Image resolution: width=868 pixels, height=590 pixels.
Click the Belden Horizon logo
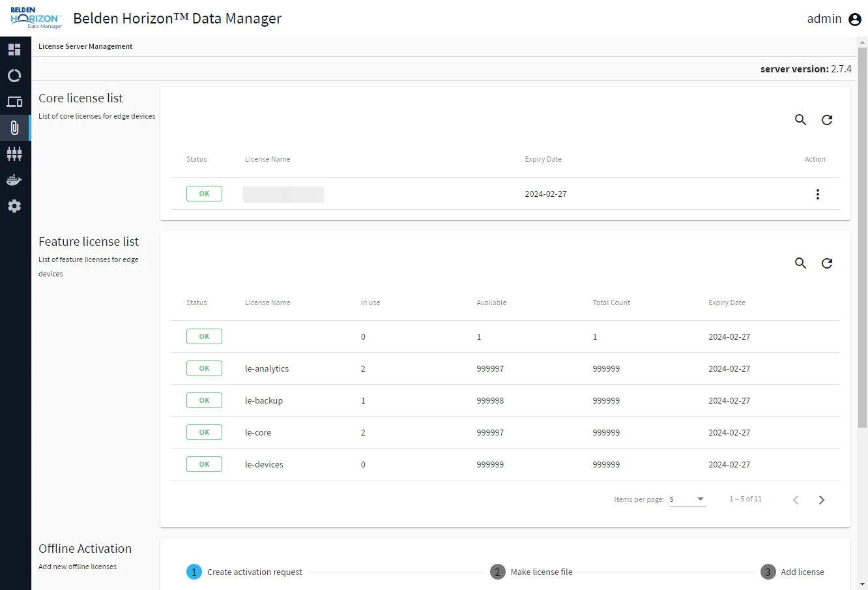36,18
